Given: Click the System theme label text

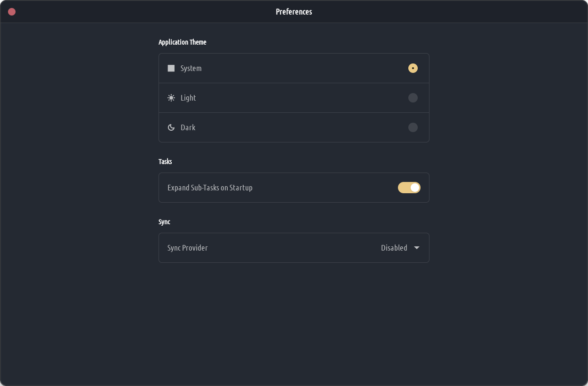Looking at the screenshot, I should click(x=191, y=68).
